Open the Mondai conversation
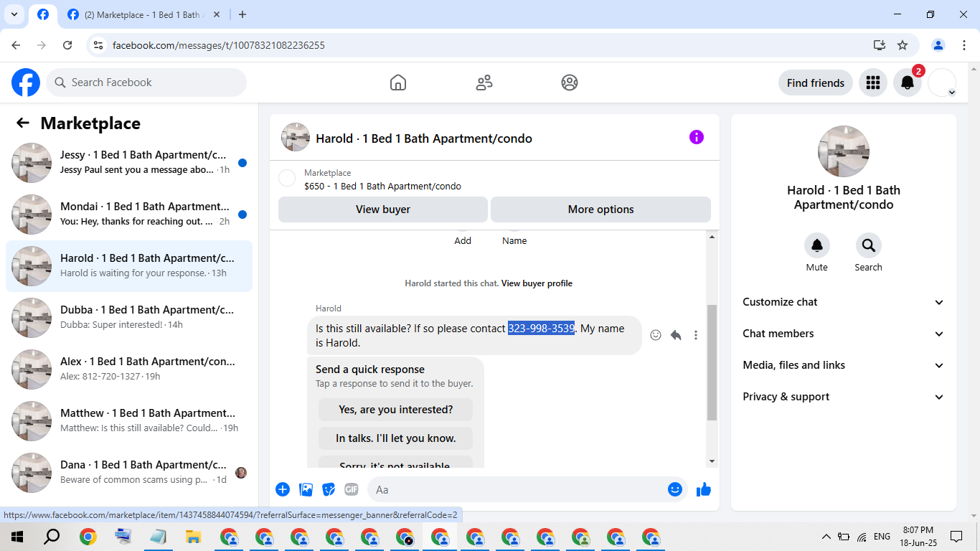The width and height of the screenshot is (980, 551). [129, 215]
